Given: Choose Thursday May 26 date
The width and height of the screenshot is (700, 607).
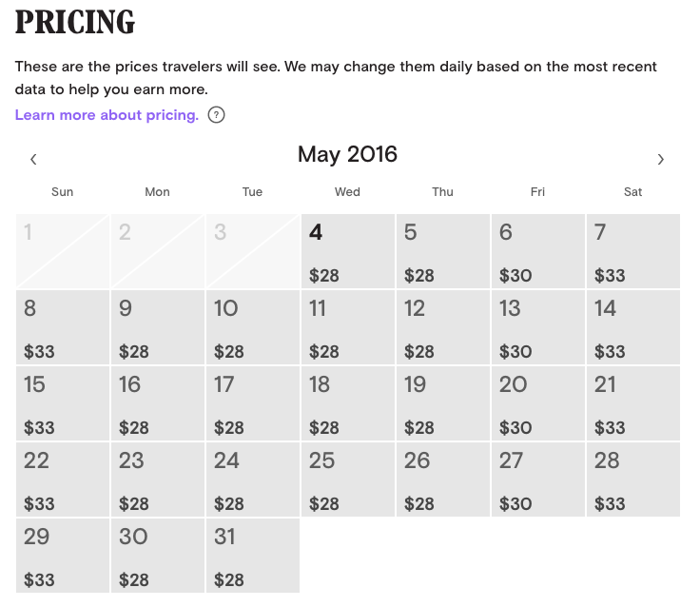Looking at the screenshot, I should [442, 480].
